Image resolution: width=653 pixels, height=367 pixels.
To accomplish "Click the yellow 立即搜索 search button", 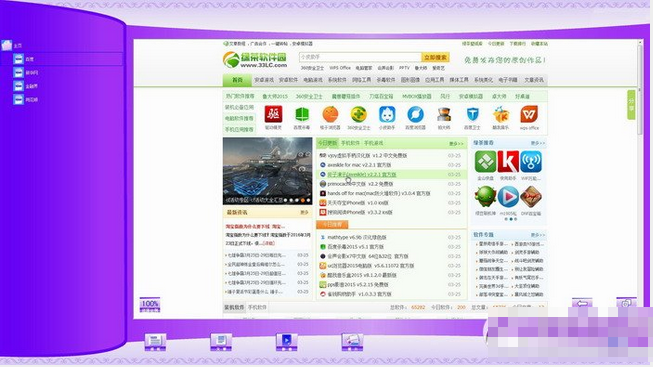I will pyautogui.click(x=435, y=57).
